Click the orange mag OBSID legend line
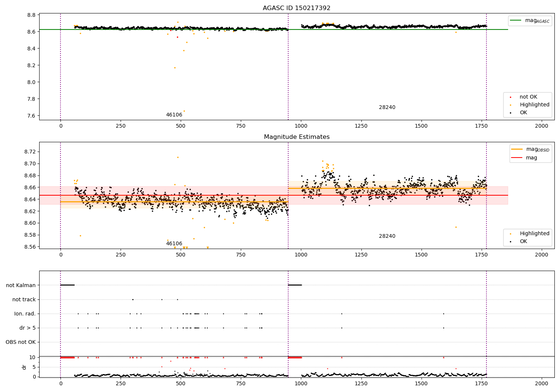Screen dimensions: 560x392 click(517, 149)
